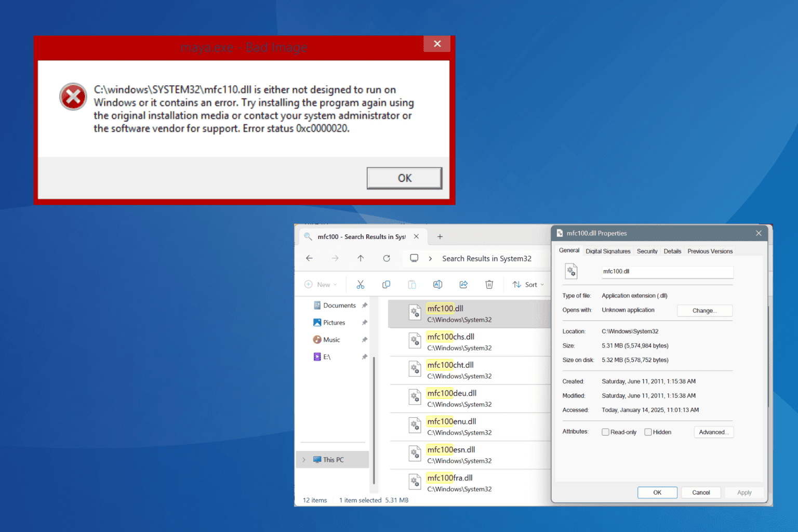The image size is (798, 532).
Task: Refresh the search results view
Action: pos(387,258)
